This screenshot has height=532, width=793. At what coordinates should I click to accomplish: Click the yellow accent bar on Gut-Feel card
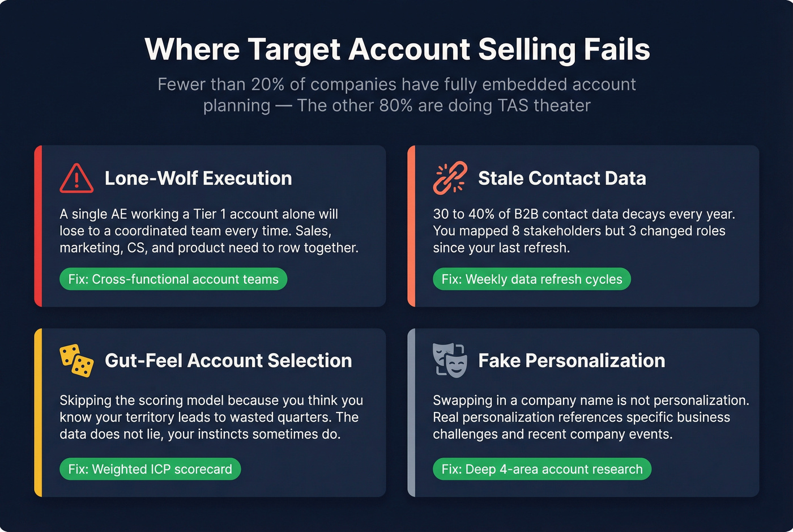click(x=38, y=412)
